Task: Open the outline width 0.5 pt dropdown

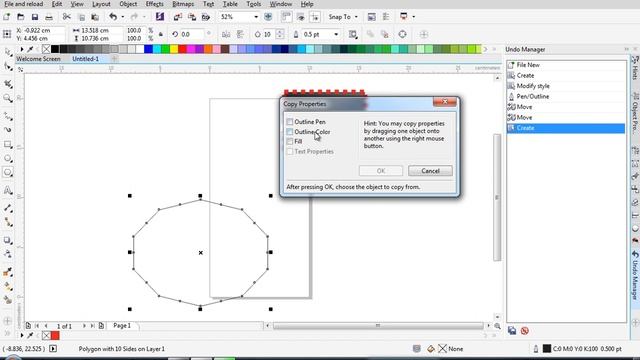Action: pyautogui.click(x=336, y=34)
